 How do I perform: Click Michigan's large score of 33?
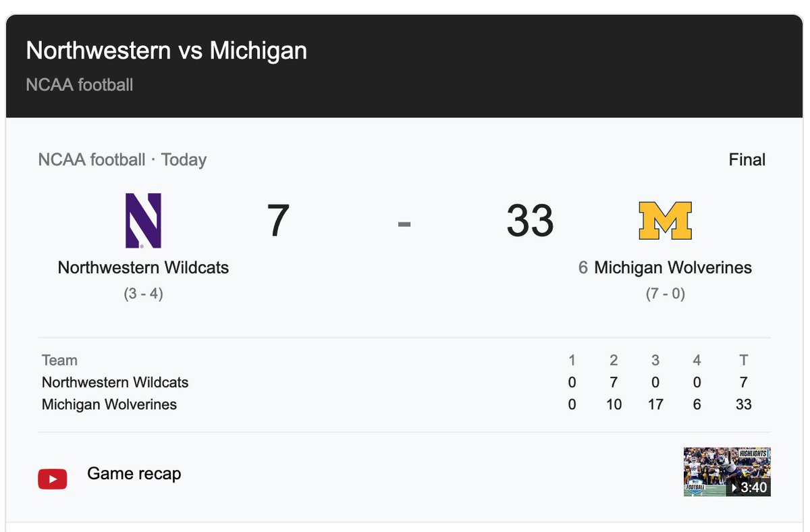pos(530,221)
